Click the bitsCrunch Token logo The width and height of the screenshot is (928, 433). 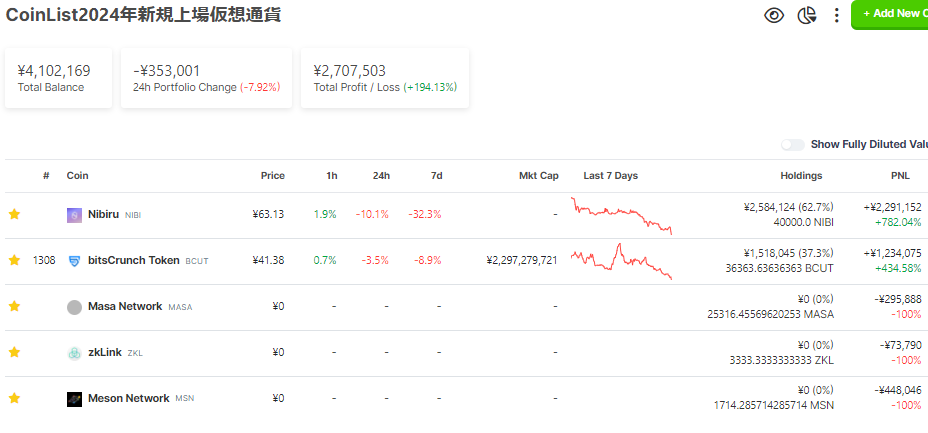pos(74,261)
